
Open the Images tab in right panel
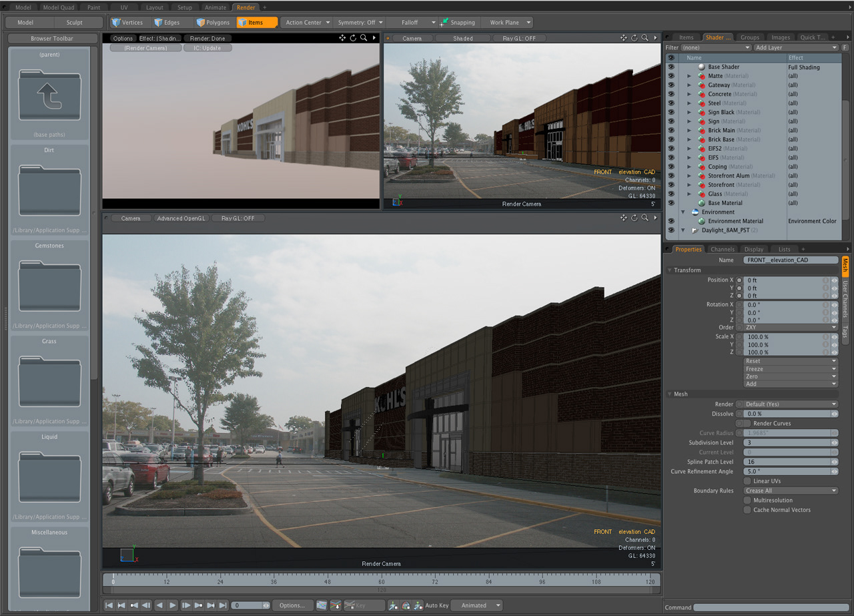[780, 37]
